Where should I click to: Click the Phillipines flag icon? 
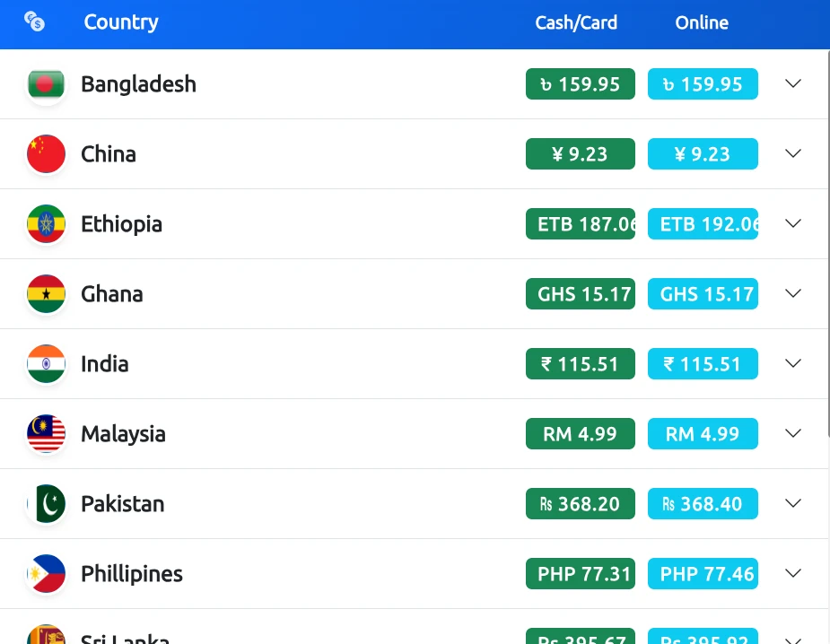click(46, 573)
